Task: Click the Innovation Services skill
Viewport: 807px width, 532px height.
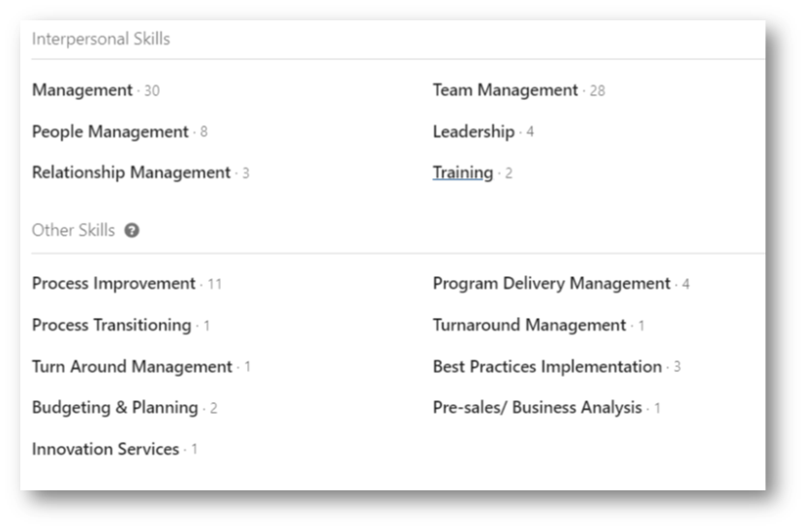Action: coord(106,449)
